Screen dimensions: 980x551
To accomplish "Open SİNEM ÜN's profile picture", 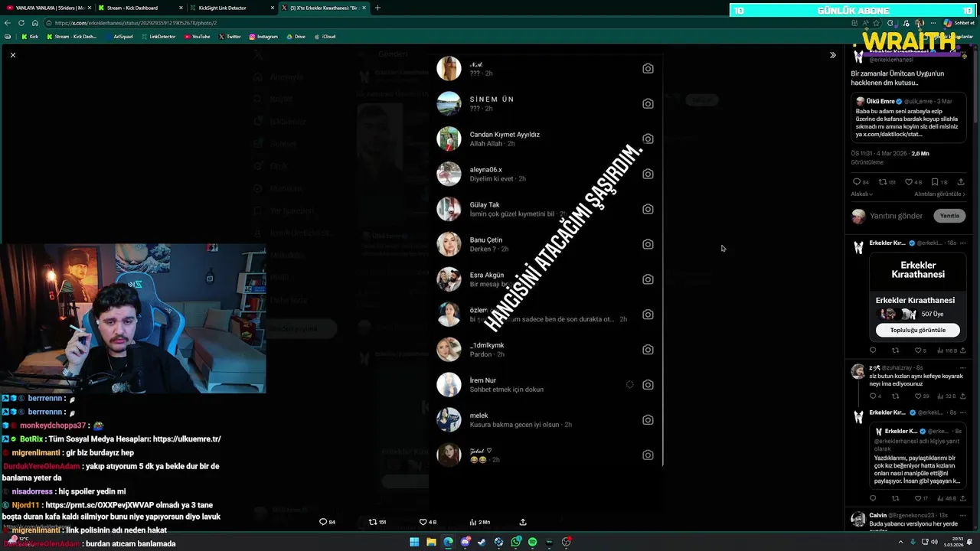I will point(449,103).
